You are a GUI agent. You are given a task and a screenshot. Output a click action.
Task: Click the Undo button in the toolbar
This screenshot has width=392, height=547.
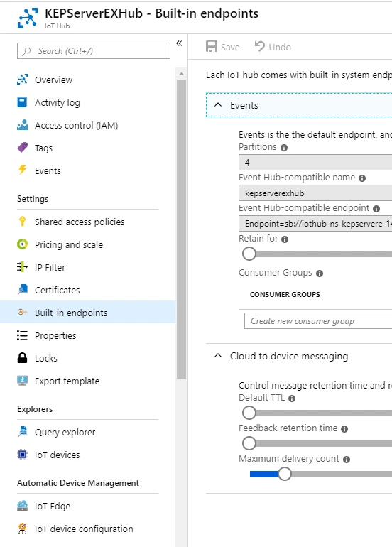[x=273, y=47]
